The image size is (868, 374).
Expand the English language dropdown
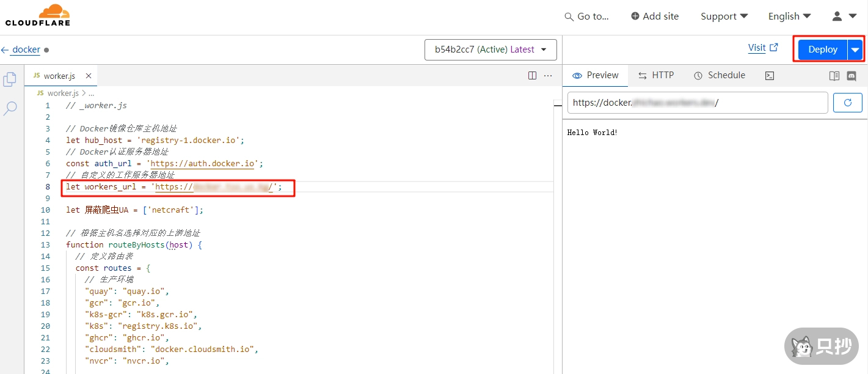[x=789, y=16]
